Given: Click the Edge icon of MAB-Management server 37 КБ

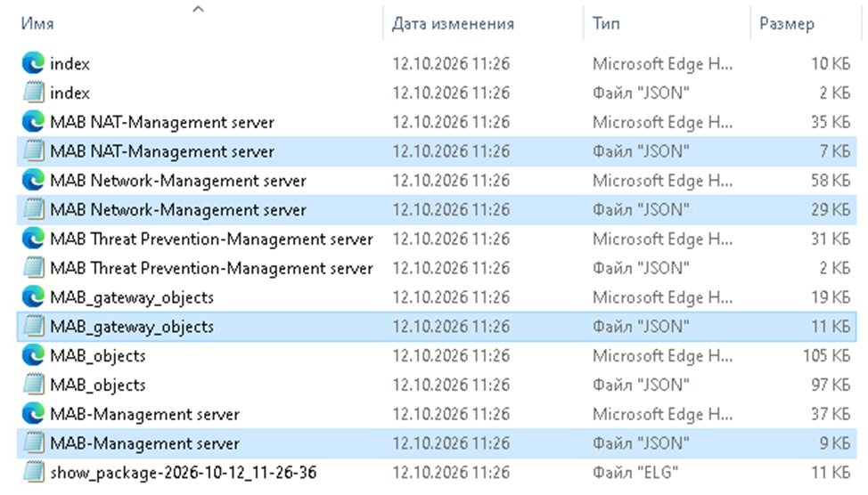Looking at the screenshot, I should [x=33, y=414].
